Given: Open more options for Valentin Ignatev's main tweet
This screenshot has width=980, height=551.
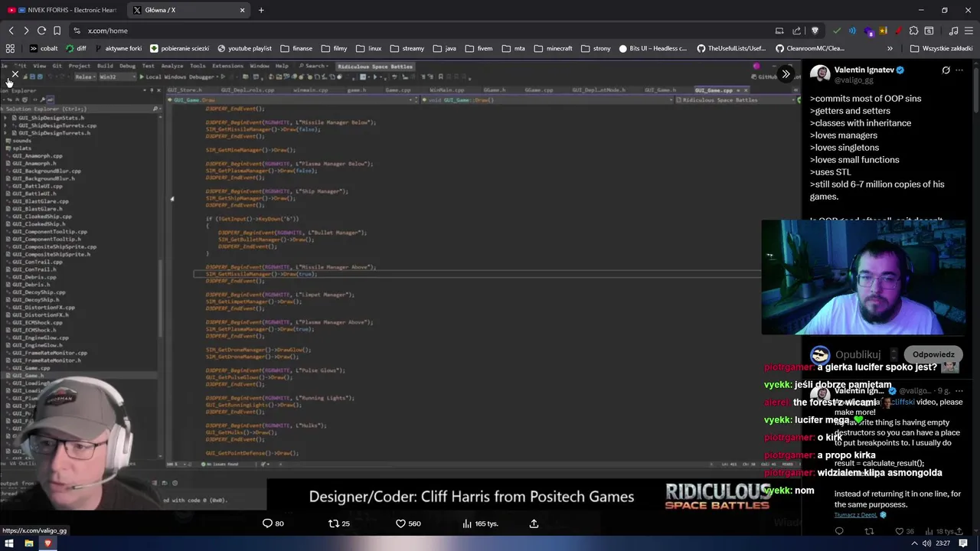Looking at the screenshot, I should [x=959, y=70].
